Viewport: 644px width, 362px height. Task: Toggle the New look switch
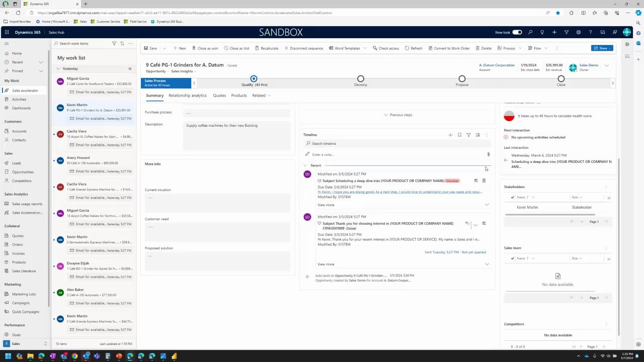tap(517, 32)
